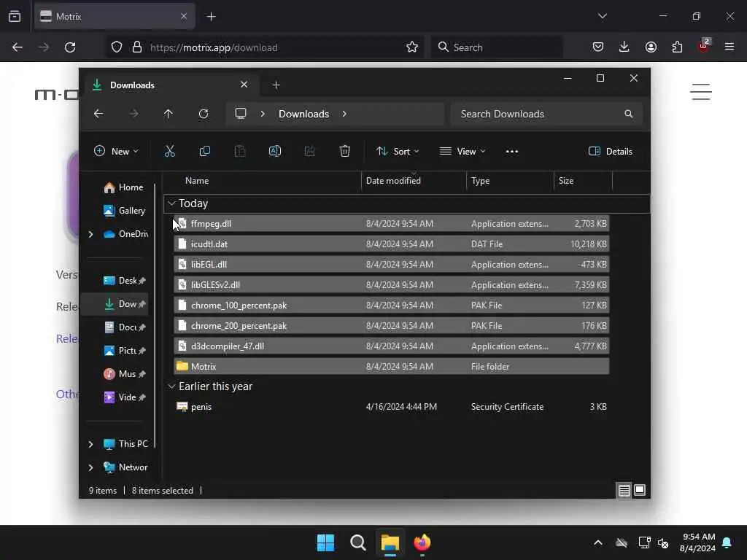Select the Motrix browser tab

(x=115, y=16)
